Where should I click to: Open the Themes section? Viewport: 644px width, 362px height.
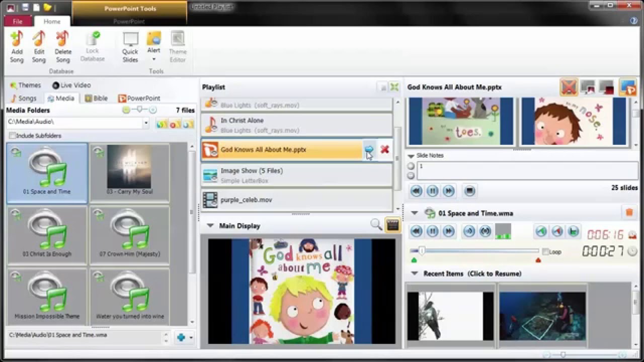pyautogui.click(x=25, y=85)
